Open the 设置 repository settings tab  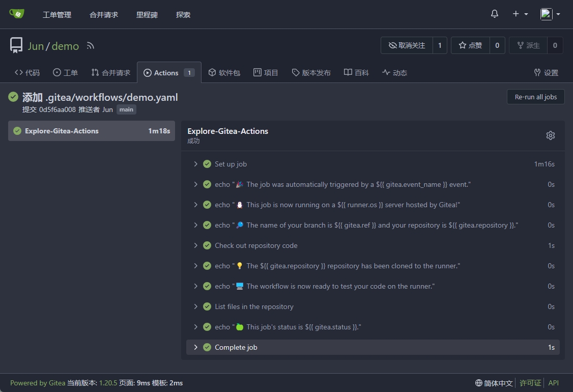click(546, 73)
